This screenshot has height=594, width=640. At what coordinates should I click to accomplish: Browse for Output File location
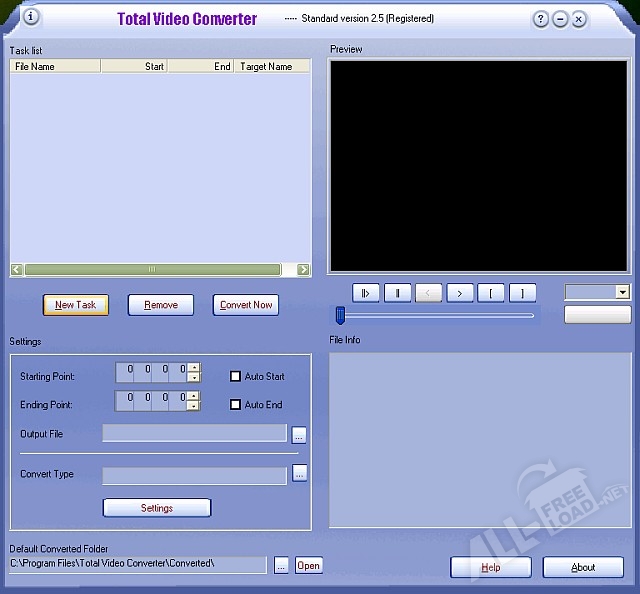click(x=299, y=434)
